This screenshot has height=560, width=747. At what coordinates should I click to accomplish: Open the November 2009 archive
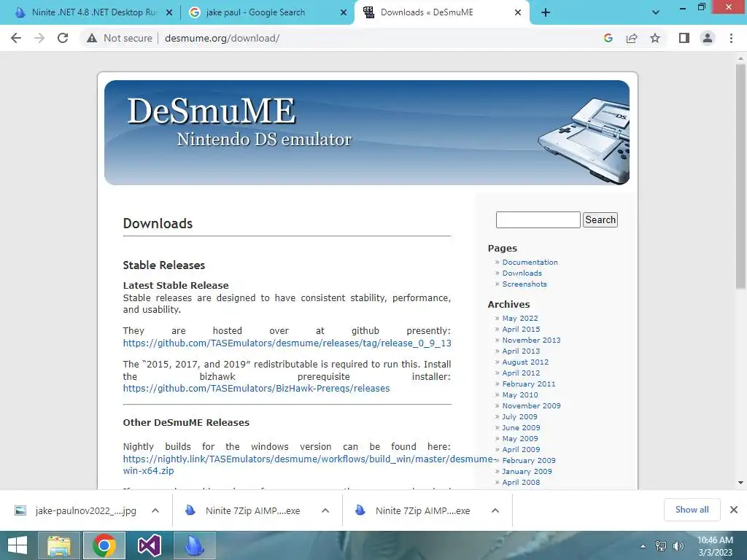click(531, 405)
